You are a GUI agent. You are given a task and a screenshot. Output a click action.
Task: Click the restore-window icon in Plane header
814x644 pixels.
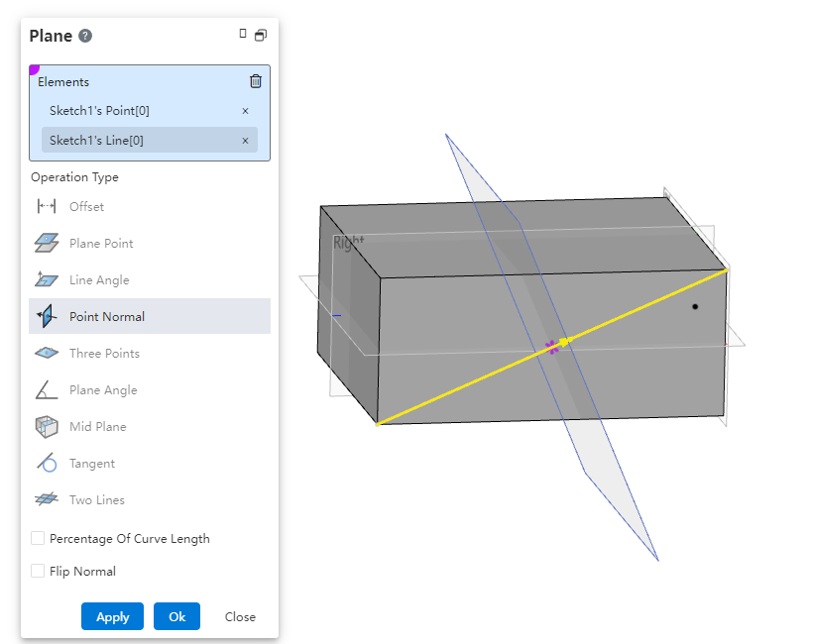(x=261, y=35)
